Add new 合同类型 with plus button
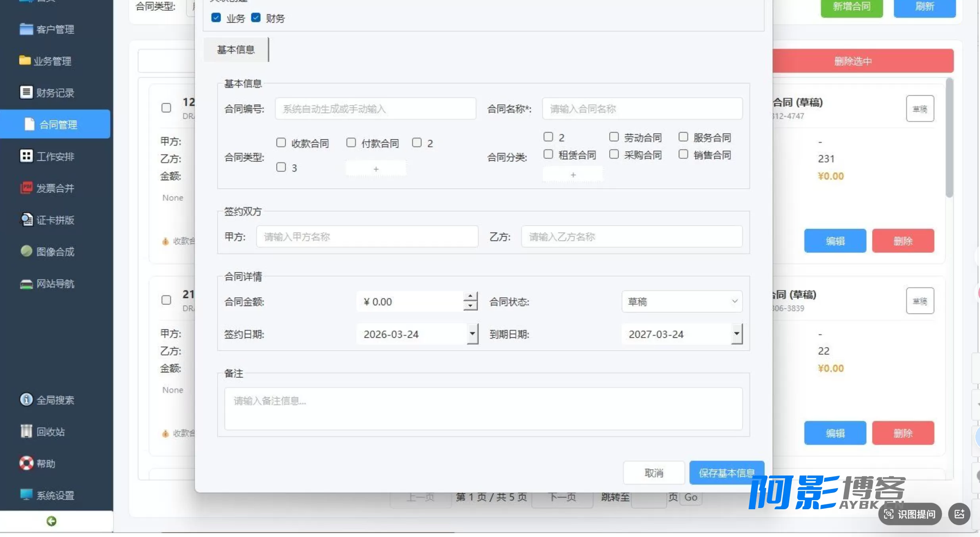Screen dimensions: 980x537 [376, 169]
